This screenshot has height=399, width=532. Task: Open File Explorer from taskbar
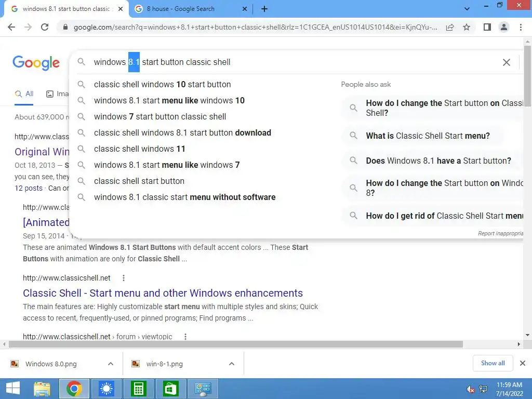(x=42, y=389)
